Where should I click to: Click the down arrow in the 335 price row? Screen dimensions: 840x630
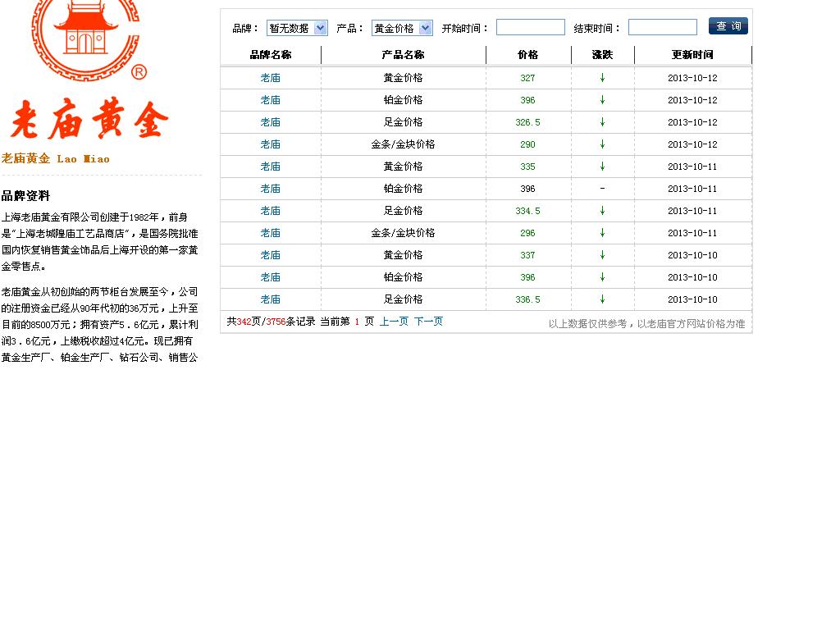(602, 167)
